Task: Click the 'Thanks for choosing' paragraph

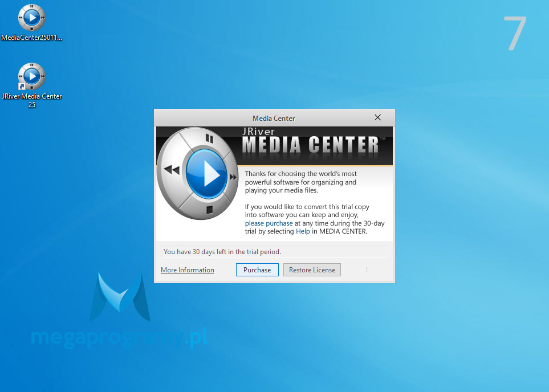Action: coord(301,182)
